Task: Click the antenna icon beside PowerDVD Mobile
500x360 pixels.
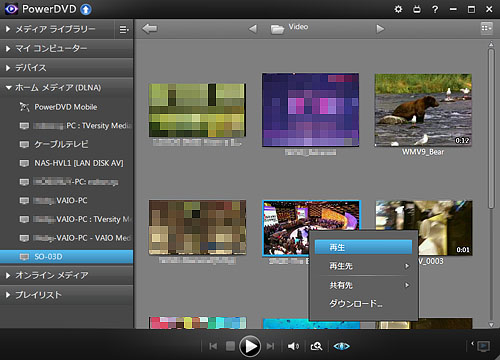Action: click(24, 107)
